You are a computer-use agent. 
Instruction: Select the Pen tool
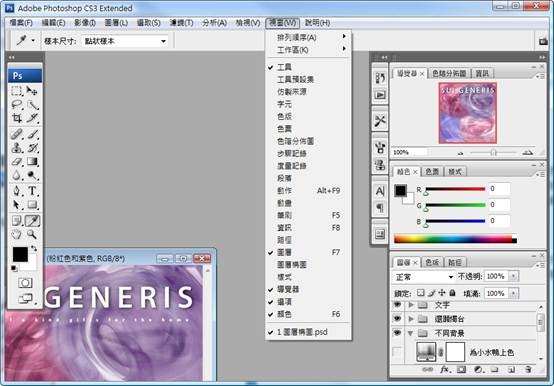[x=16, y=191]
